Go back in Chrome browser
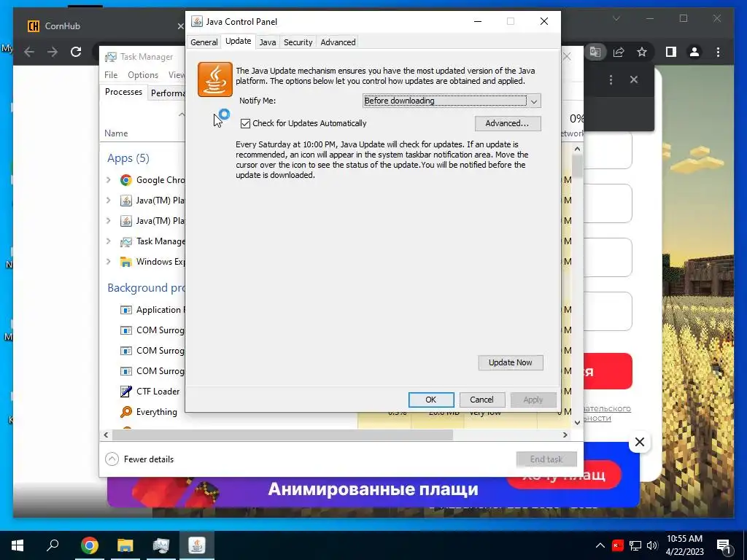The width and height of the screenshot is (747, 560). [29, 52]
